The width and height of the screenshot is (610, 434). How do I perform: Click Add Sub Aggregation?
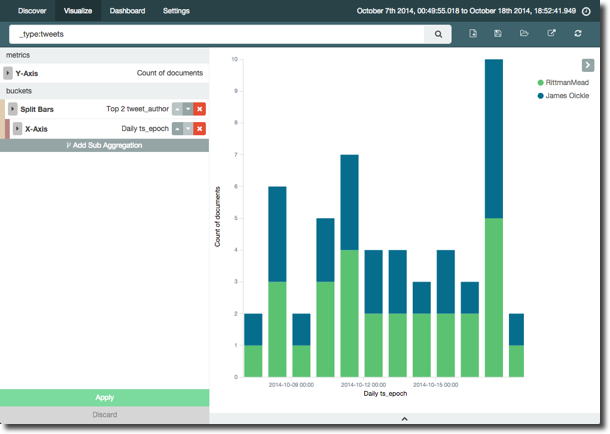pos(104,145)
